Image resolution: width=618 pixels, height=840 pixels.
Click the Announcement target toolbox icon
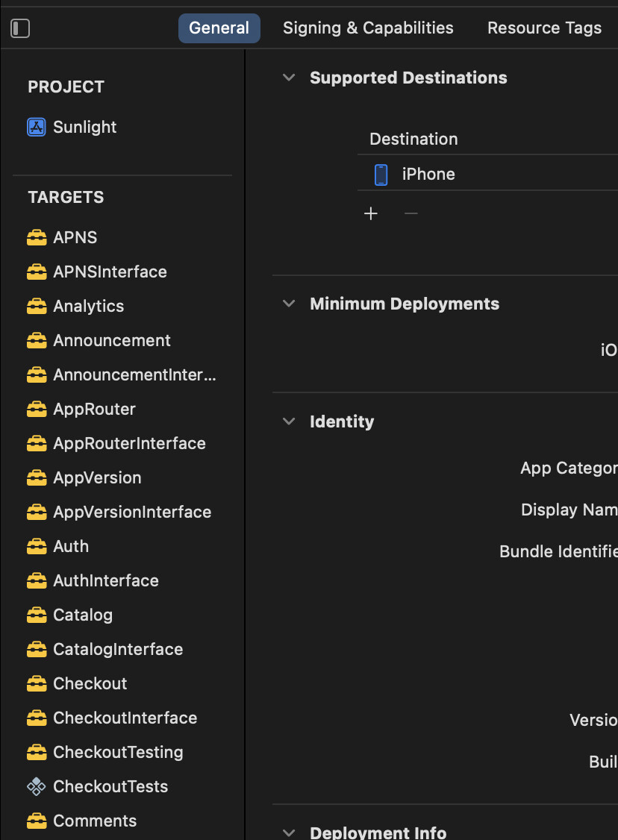tap(37, 340)
